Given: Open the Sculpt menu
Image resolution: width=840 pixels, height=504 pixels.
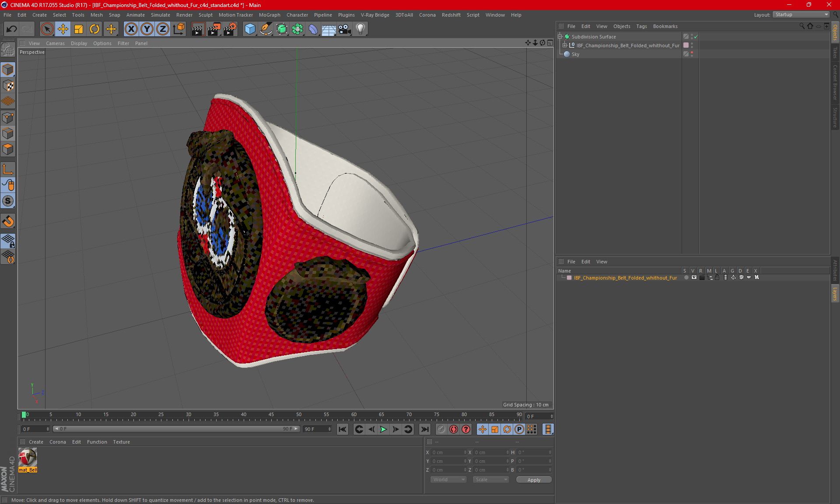Looking at the screenshot, I should 205,15.
